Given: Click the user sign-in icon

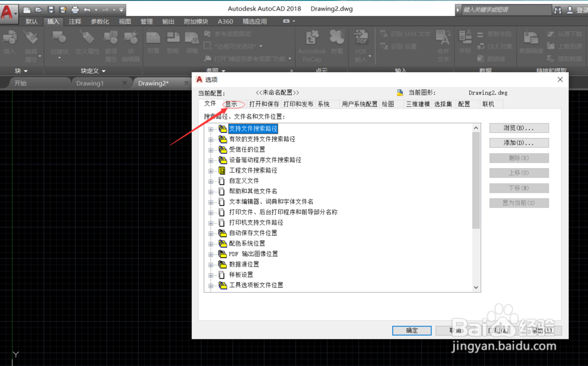Looking at the screenshot, I should click(570, 10).
